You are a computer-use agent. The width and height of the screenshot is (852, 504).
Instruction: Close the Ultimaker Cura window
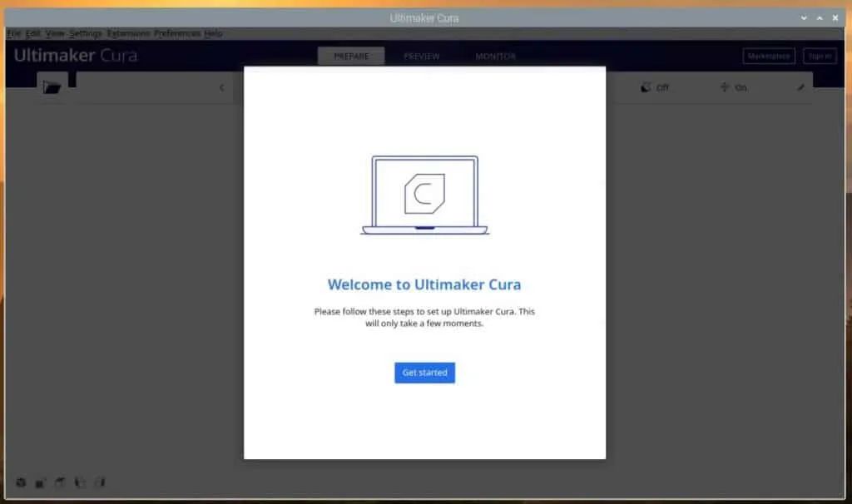(835, 18)
